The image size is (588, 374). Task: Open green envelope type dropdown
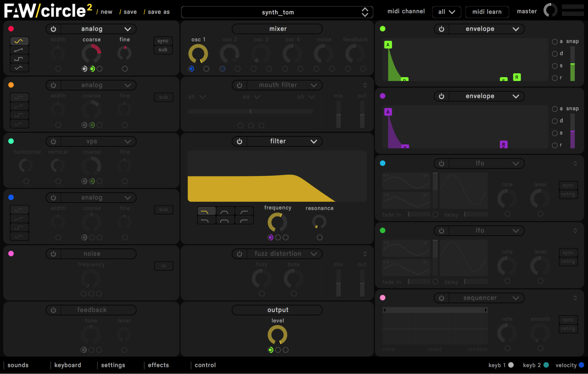[x=516, y=29]
